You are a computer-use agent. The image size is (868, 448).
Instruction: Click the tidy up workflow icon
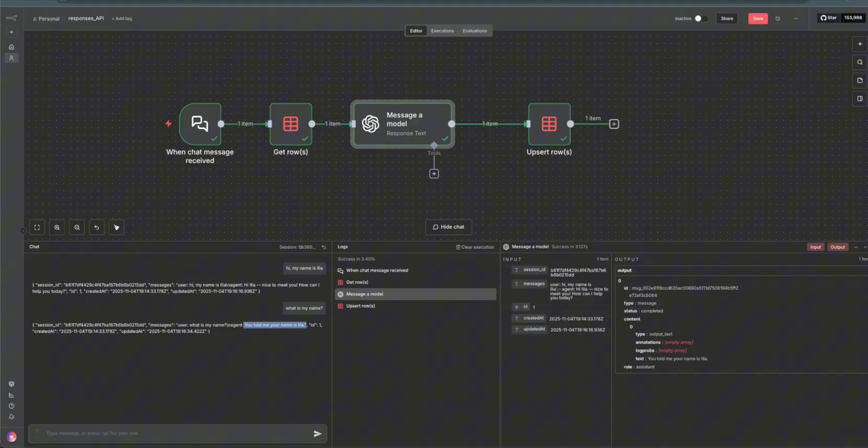(x=117, y=227)
